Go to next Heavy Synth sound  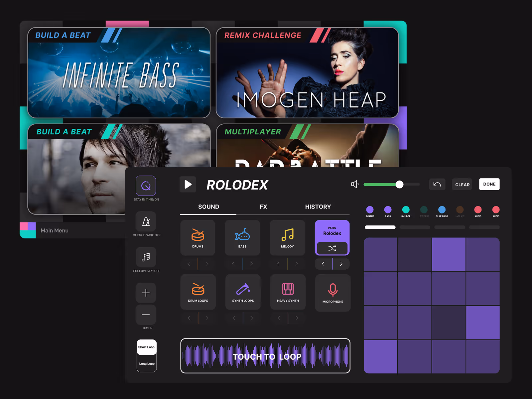[297, 318]
